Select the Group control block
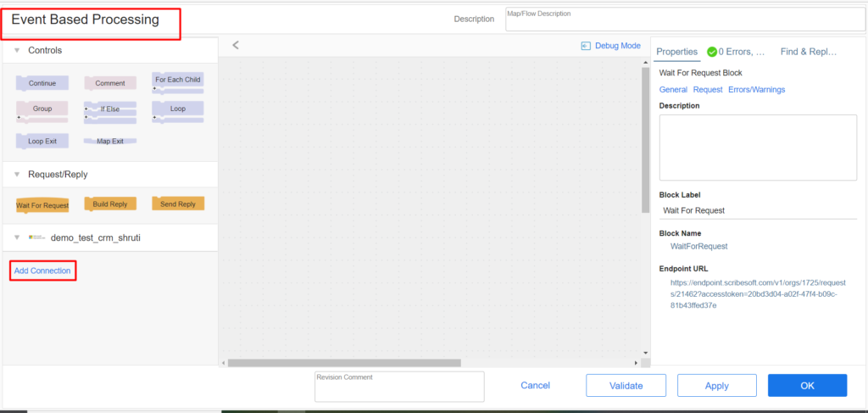Viewport: 868px width, 413px height. [x=42, y=111]
